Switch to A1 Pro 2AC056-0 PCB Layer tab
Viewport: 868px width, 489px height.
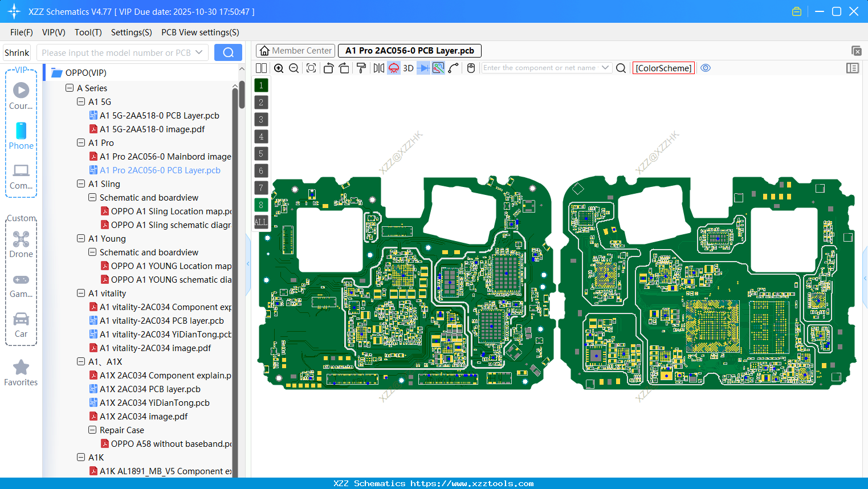pyautogui.click(x=409, y=51)
